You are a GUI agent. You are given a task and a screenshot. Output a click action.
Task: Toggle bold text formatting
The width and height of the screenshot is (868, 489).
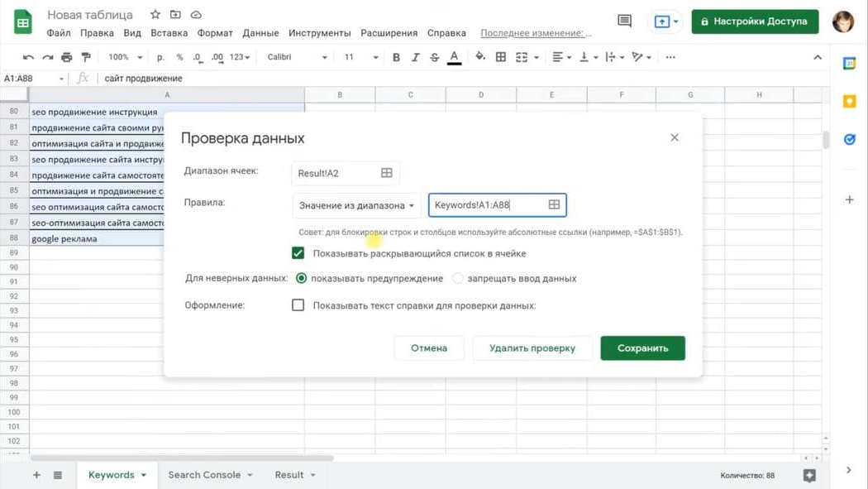point(396,57)
